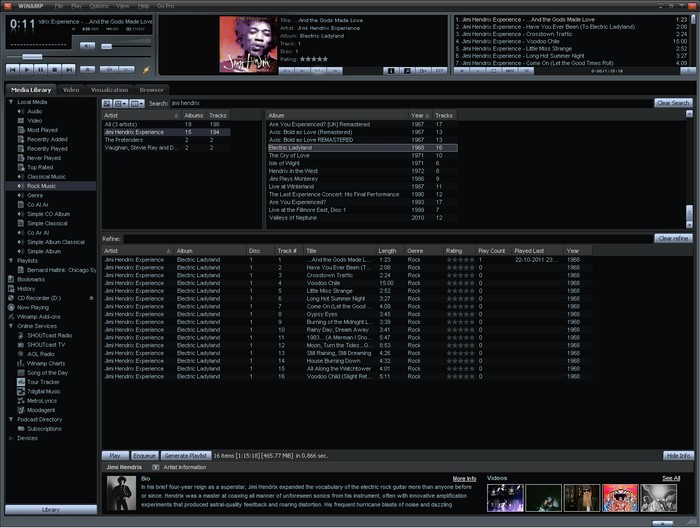Open Most Played in the sidebar
Image resolution: width=700 pixels, height=528 pixels.
(x=42, y=130)
